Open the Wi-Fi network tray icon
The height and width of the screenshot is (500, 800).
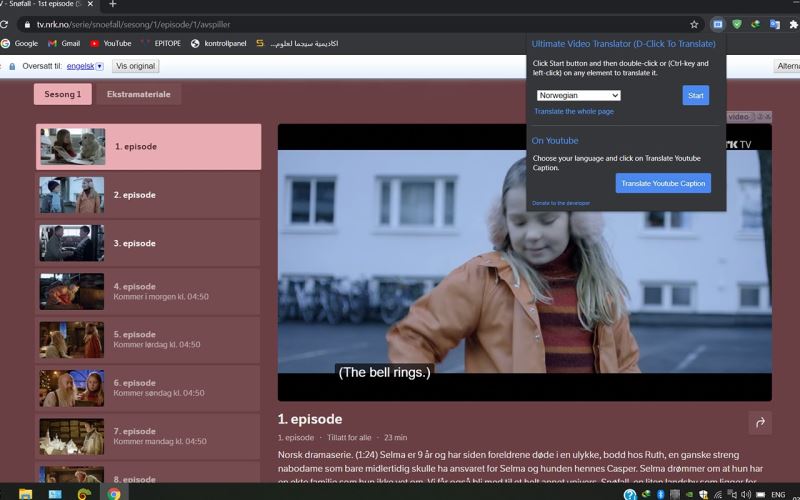(x=718, y=494)
